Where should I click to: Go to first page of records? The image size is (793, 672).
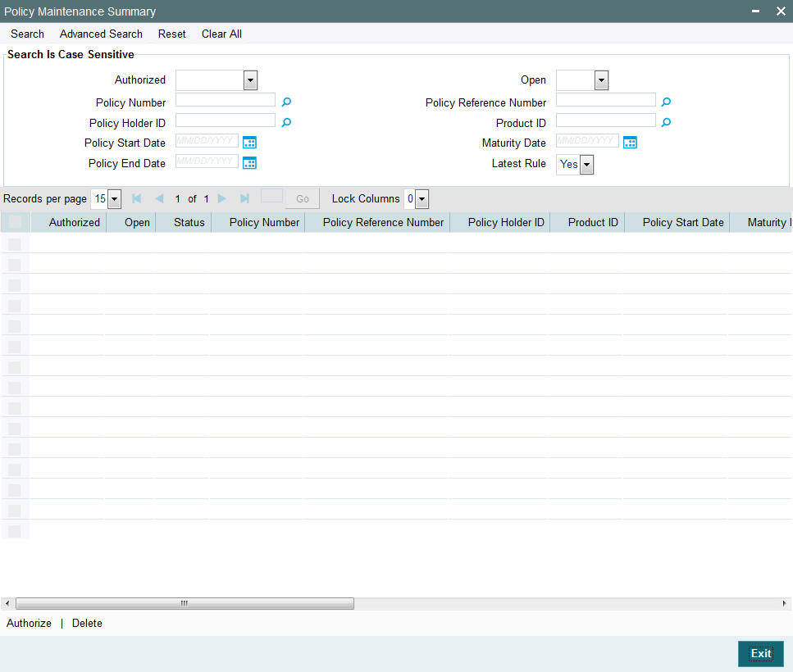pyautogui.click(x=137, y=198)
